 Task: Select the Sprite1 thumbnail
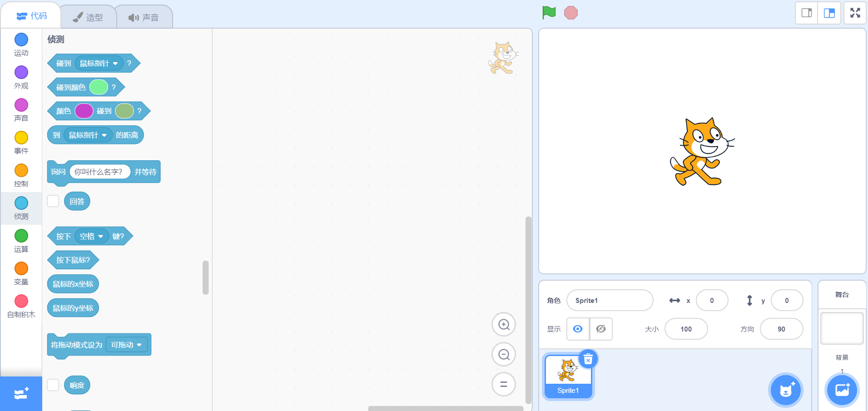pyautogui.click(x=568, y=376)
